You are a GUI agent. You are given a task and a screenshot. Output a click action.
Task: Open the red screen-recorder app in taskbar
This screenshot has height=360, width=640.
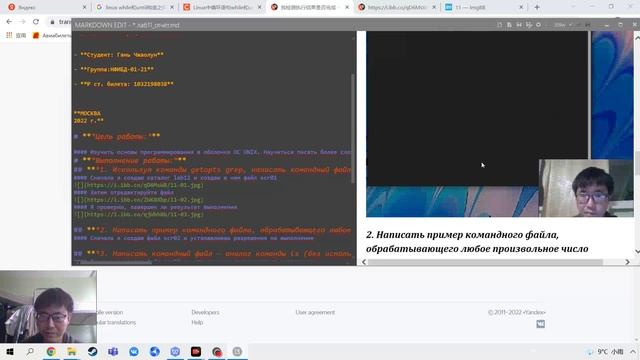tap(196, 351)
